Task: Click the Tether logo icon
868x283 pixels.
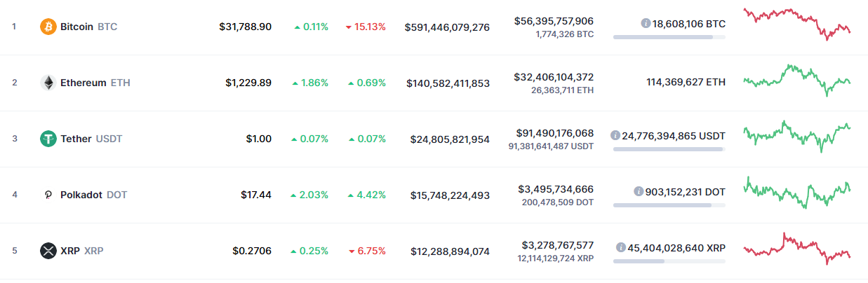Action: click(48, 139)
